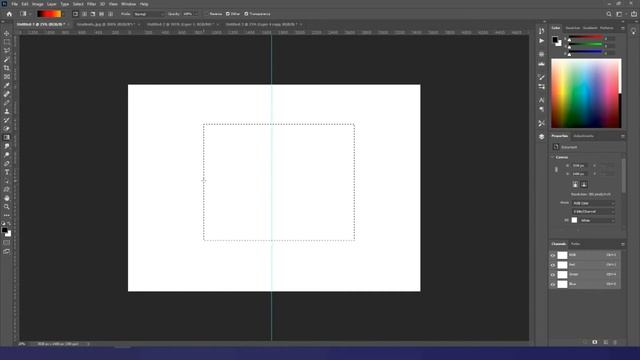
Task: Open the gradient picker dropdown arrow
Action: click(63, 14)
